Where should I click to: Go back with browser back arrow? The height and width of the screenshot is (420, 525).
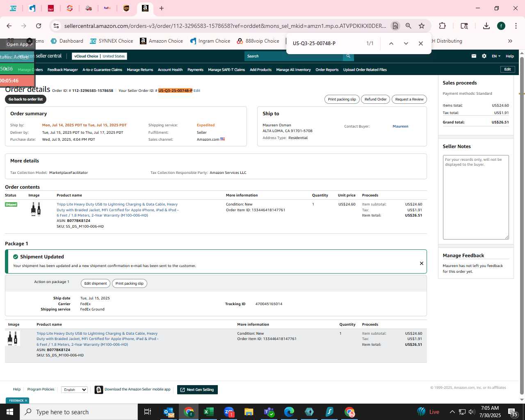click(x=9, y=26)
